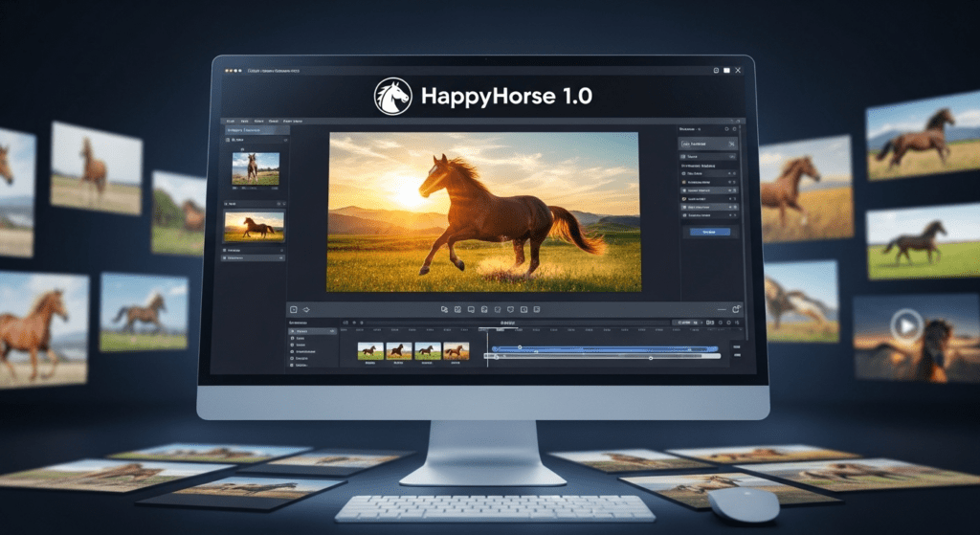Click the minus line icon beside the export icon
The height and width of the screenshot is (535, 980).
[x=722, y=309]
